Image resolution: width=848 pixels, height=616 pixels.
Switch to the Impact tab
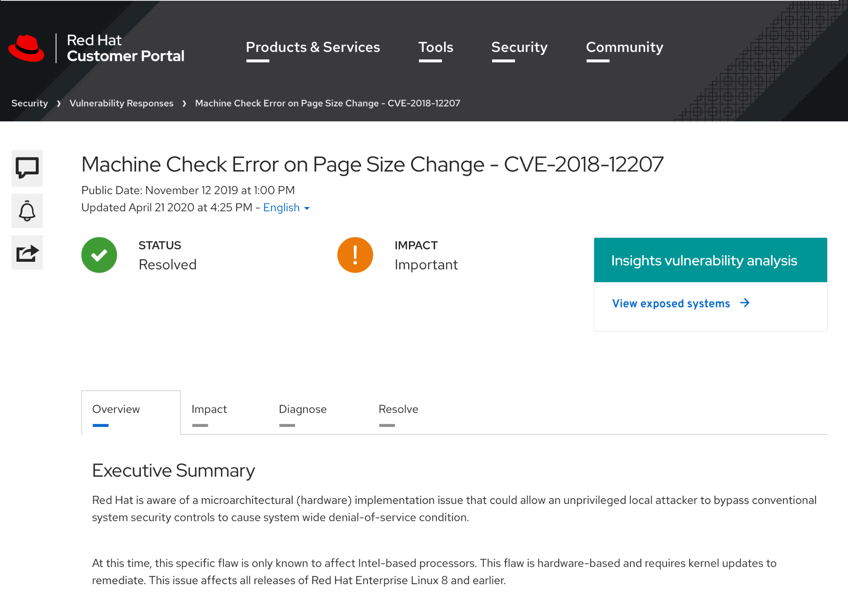209,409
